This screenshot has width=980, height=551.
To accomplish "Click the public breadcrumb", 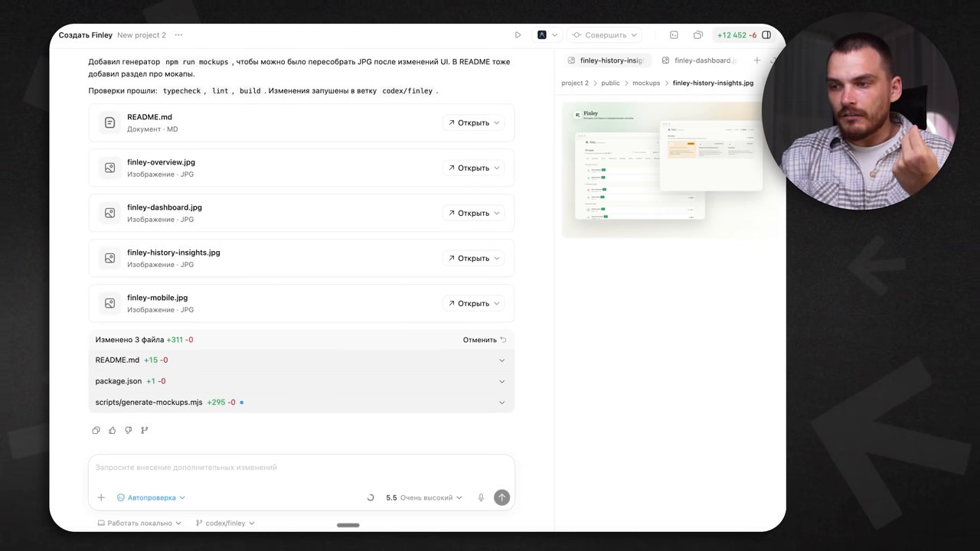I will click(x=610, y=83).
